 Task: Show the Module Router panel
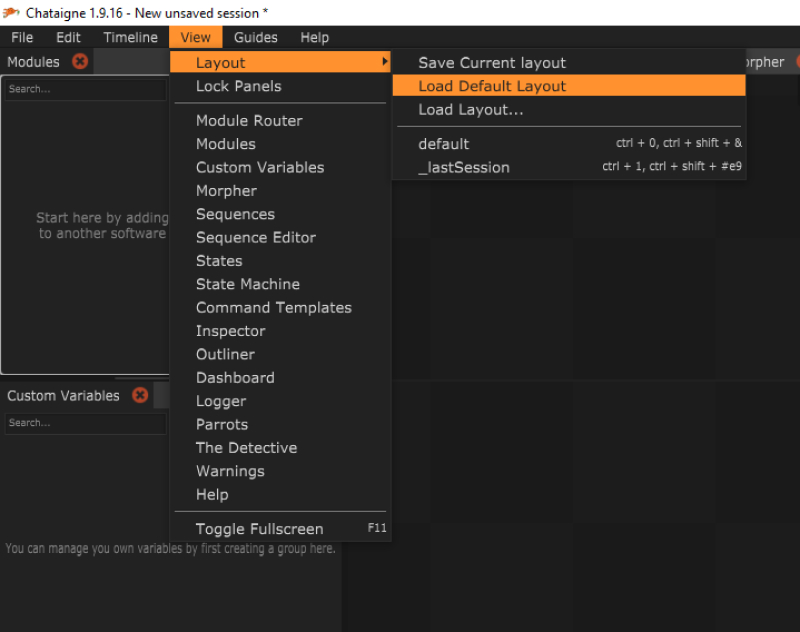coord(249,121)
